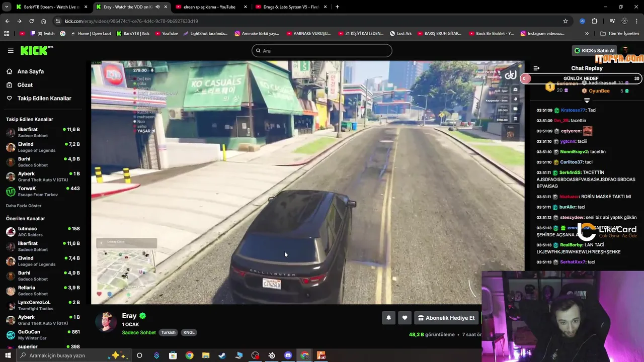Open Home | Open Loot bookmark
This screenshot has width=644, height=362.
click(91, 34)
